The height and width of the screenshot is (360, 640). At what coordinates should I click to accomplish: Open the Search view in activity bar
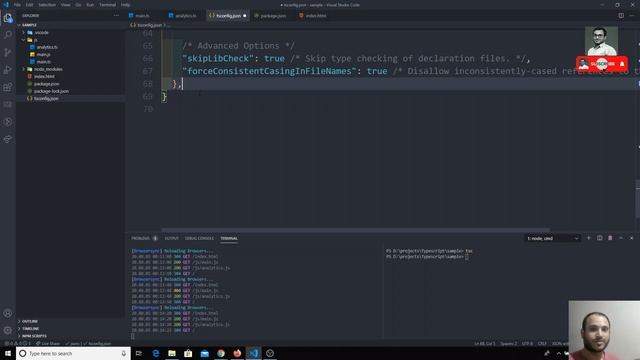[x=8, y=35]
